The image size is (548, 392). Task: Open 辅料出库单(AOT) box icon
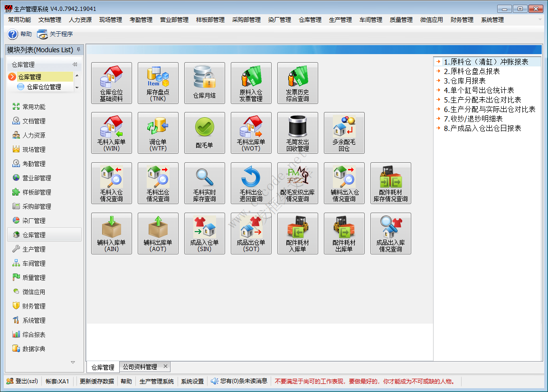pos(158,234)
